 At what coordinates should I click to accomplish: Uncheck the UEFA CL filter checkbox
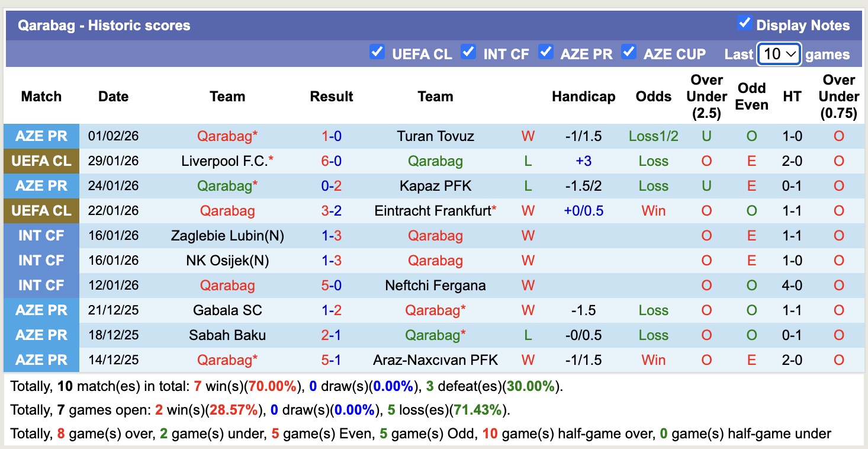377,52
